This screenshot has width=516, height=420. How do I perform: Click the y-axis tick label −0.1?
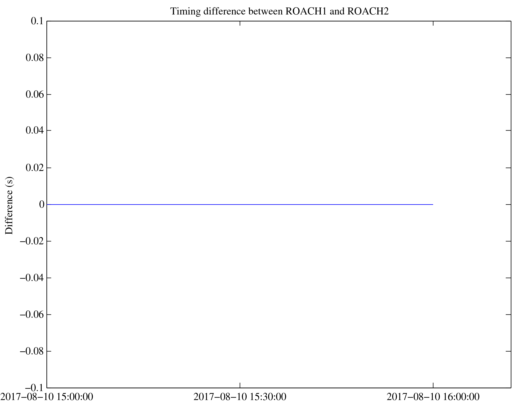point(35,388)
